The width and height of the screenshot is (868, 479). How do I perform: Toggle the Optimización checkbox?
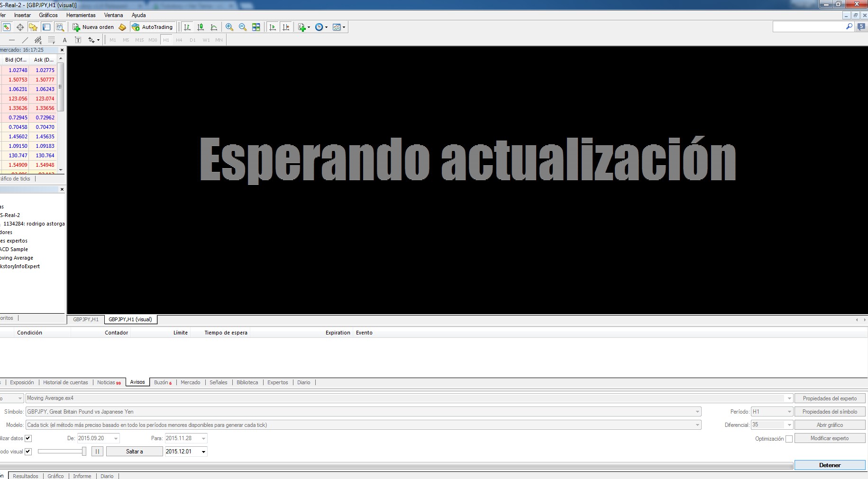[x=789, y=439]
